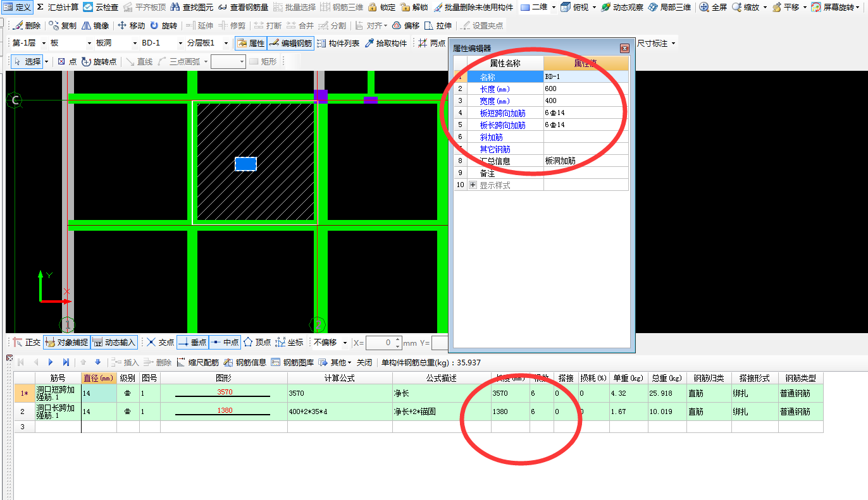Select the 旋转点 rotate point tool
Screen dimensions: 868x500
tap(99, 61)
